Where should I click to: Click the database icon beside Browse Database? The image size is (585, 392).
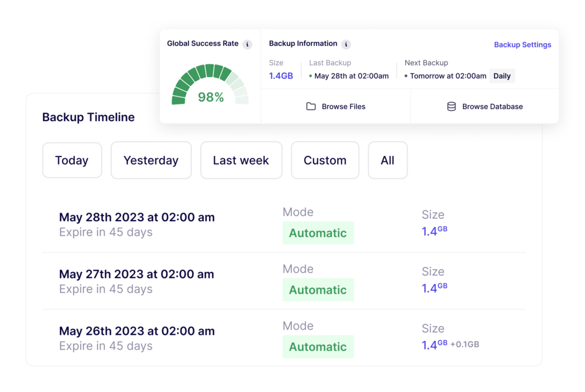[451, 106]
